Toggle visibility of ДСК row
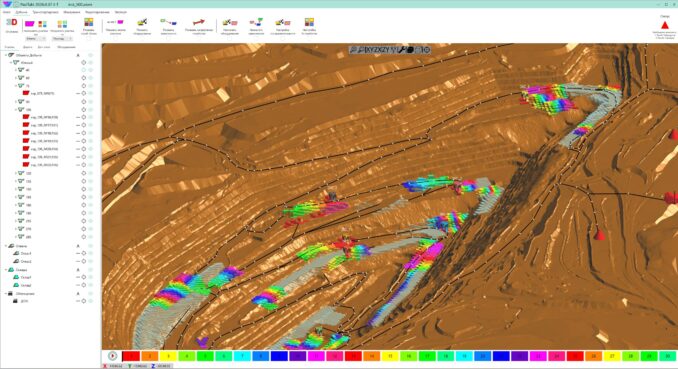The height and width of the screenshot is (369, 678). pos(91,301)
